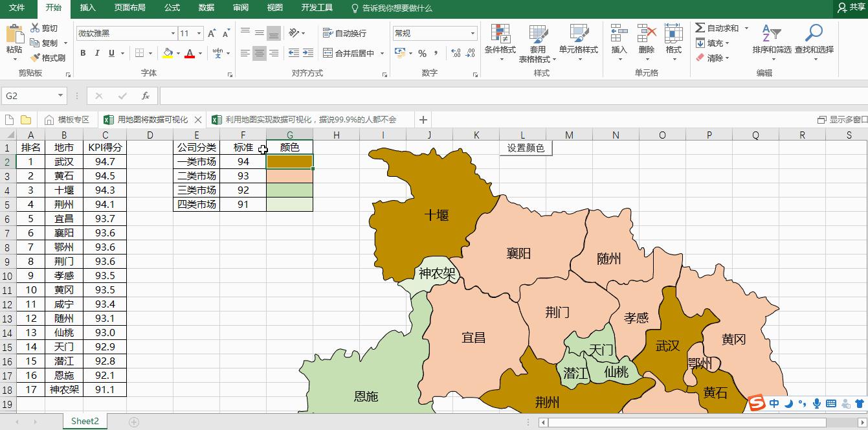Screen dimensions: 868x430
Task: Toggle bold formatting
Action: pos(83,52)
